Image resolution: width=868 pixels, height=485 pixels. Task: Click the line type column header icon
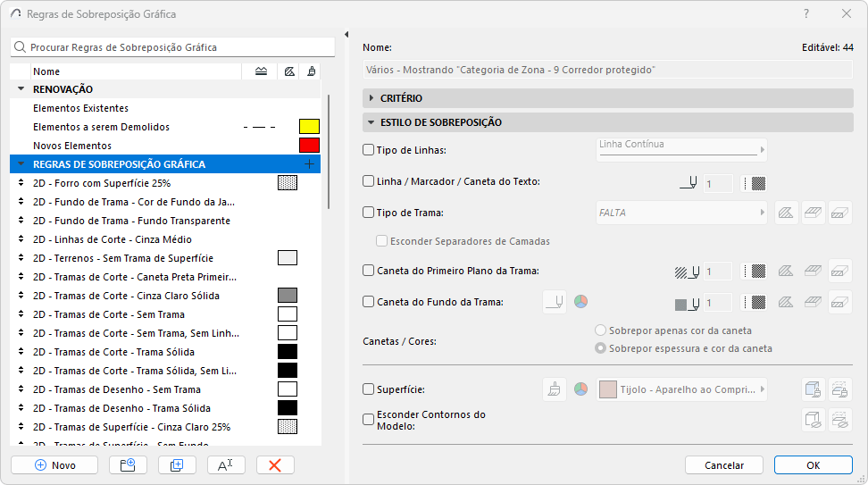coord(262,71)
